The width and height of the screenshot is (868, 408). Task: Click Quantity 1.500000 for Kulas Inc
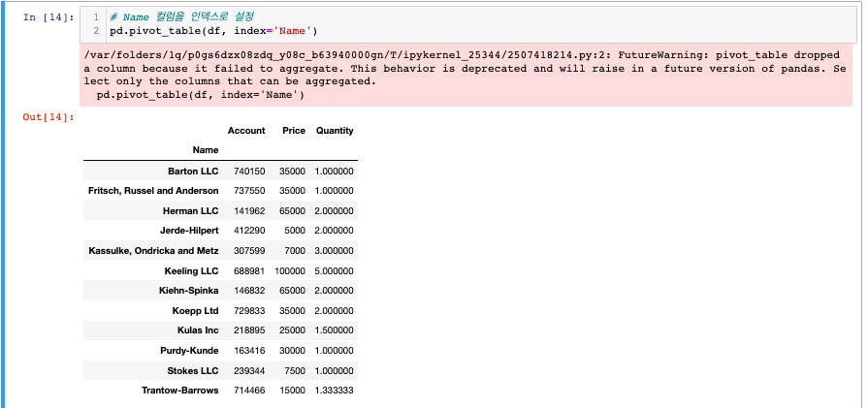(x=335, y=330)
